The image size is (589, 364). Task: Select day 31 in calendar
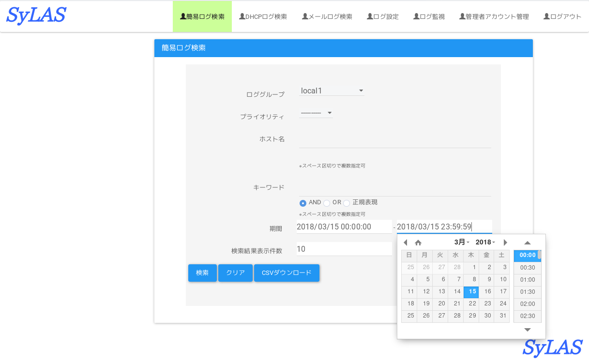click(502, 316)
